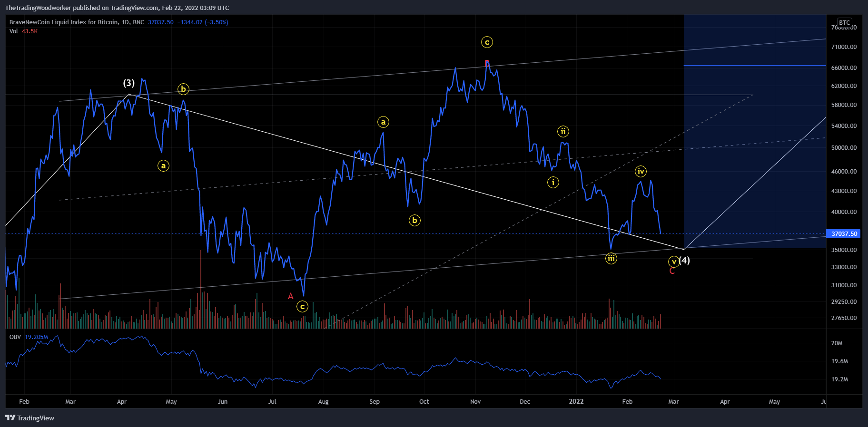Click the yellow circled iv wave marker

[x=641, y=171]
